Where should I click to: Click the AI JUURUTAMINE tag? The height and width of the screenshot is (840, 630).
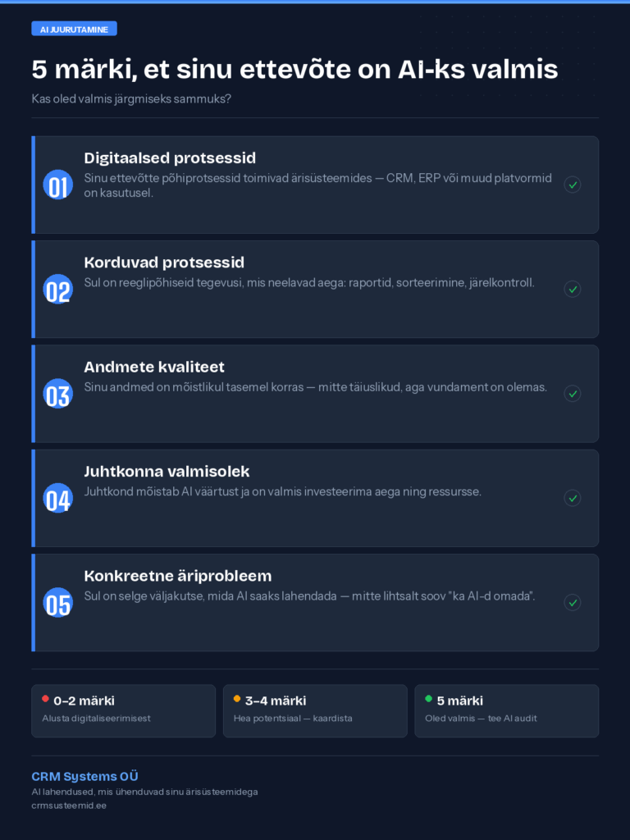pyautogui.click(x=74, y=29)
